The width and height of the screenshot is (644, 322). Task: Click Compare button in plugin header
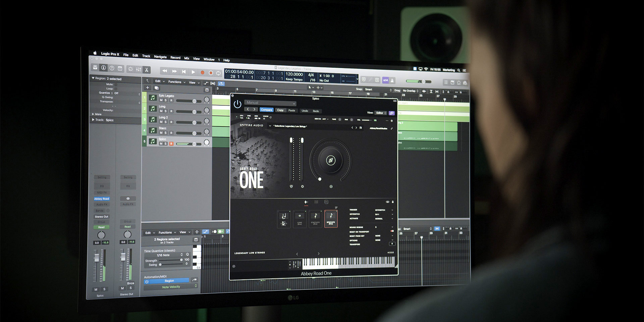click(266, 110)
